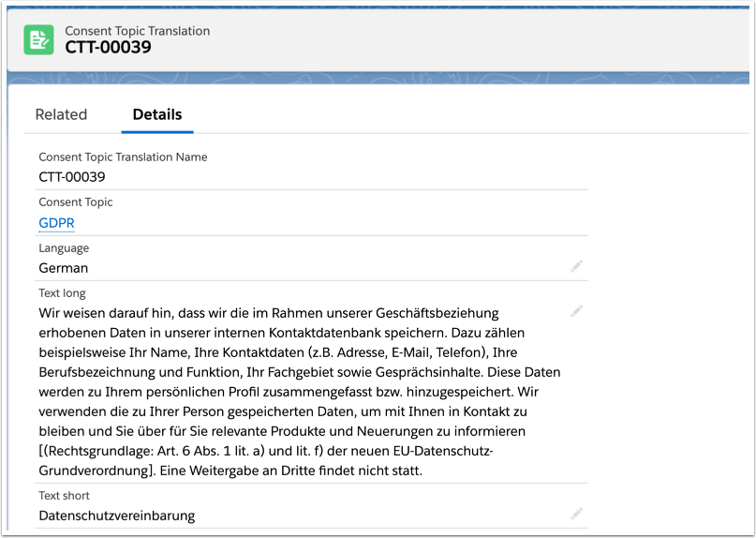Click the 'Consent Topic Translation Name' field label
Image resolution: width=756 pixels, height=538 pixels.
click(123, 157)
